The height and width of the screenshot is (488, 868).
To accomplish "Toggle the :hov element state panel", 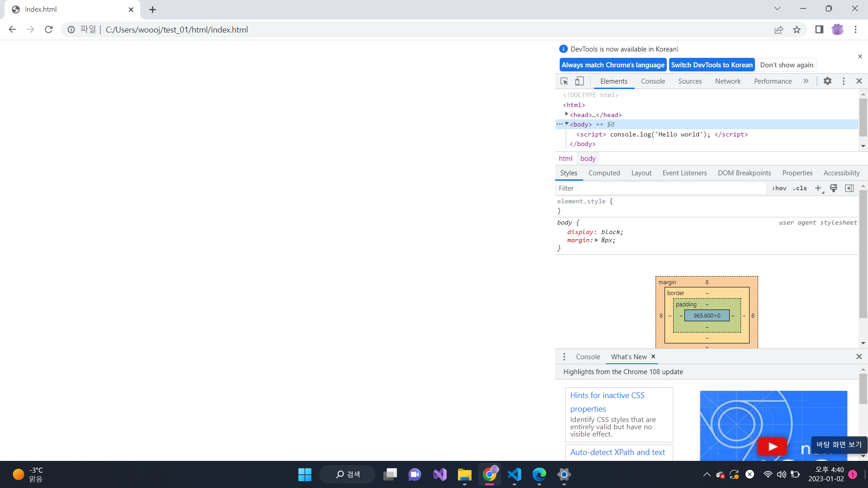I will tap(779, 188).
